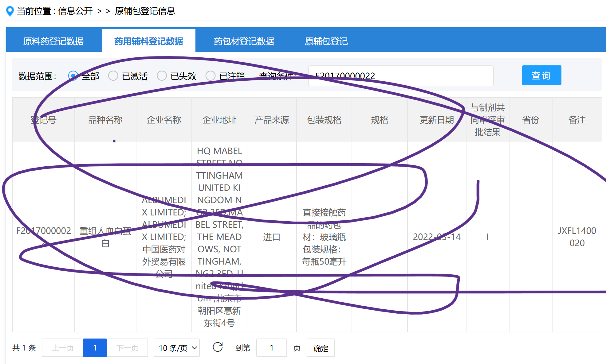Select the 药用辅料登记数据 tab
Viewport: 606px width, 364px height.
coord(148,41)
